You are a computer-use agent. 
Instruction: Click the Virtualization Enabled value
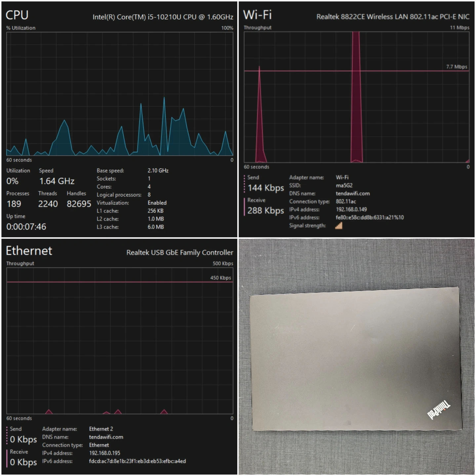pyautogui.click(x=157, y=203)
